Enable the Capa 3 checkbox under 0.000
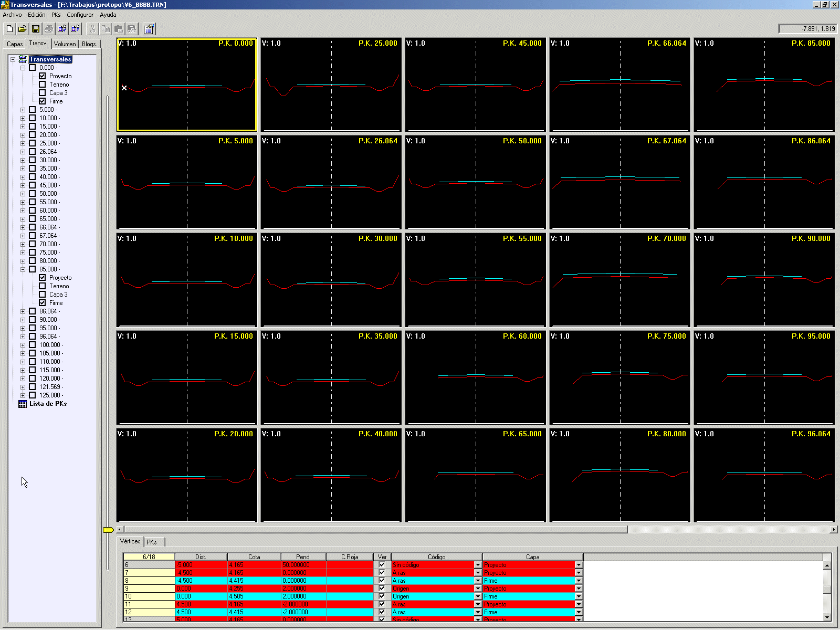Image resolution: width=840 pixels, height=630 pixels. coord(43,93)
